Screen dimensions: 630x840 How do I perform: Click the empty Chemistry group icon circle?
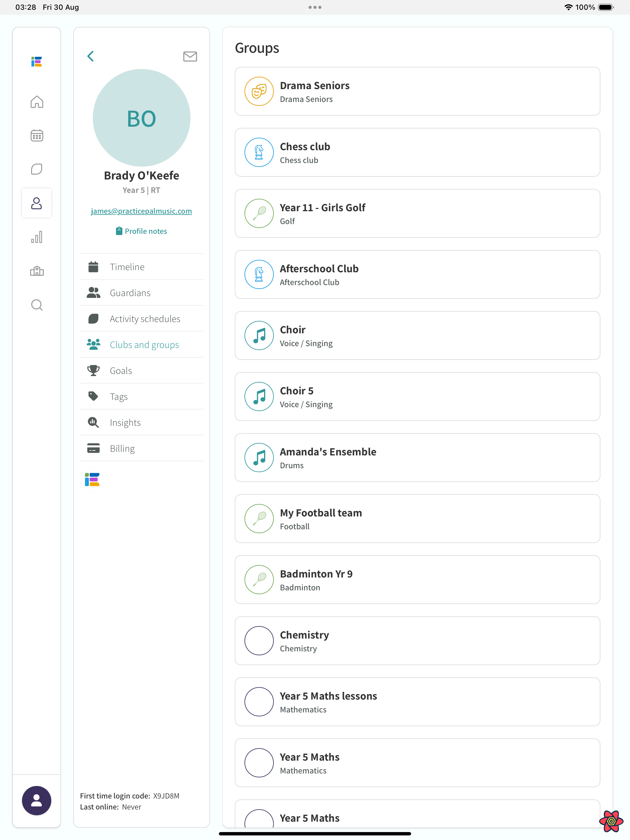(259, 641)
